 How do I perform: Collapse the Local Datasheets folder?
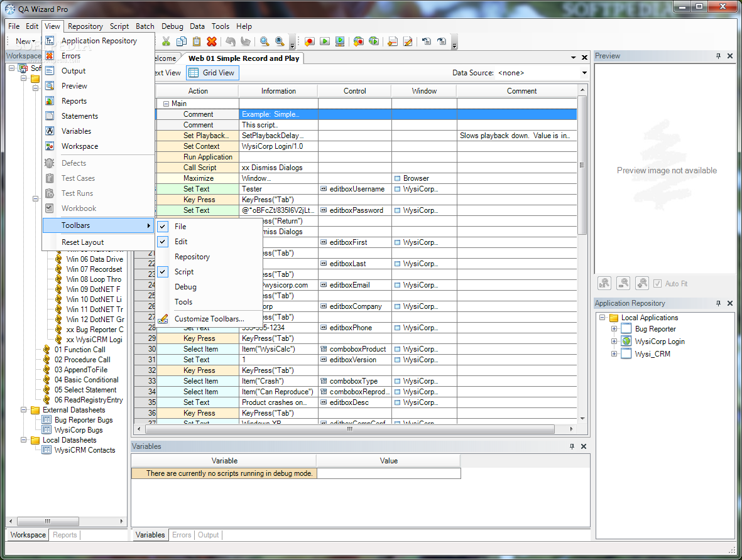coord(23,440)
